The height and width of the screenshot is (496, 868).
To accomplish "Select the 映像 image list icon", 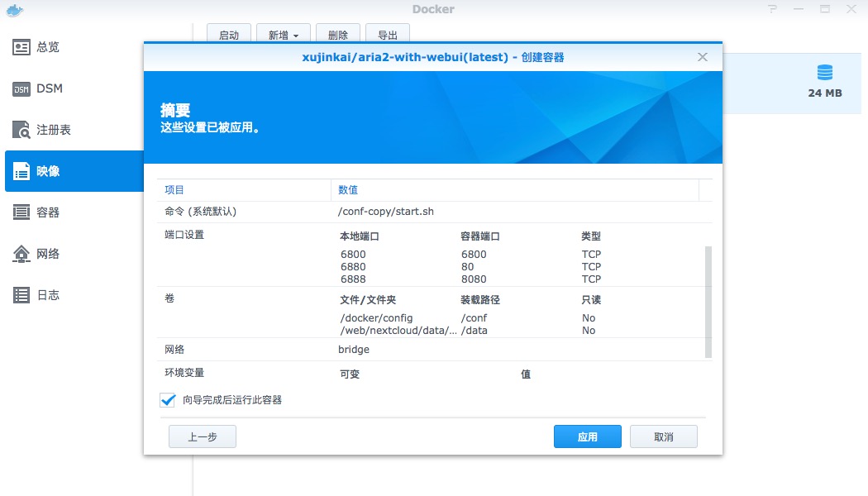I will 21,171.
